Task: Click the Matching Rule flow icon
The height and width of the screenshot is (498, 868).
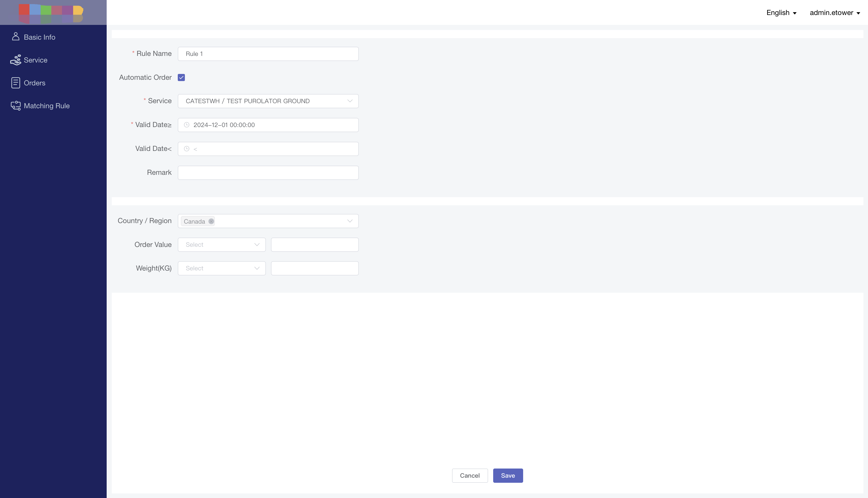Action: (15, 106)
